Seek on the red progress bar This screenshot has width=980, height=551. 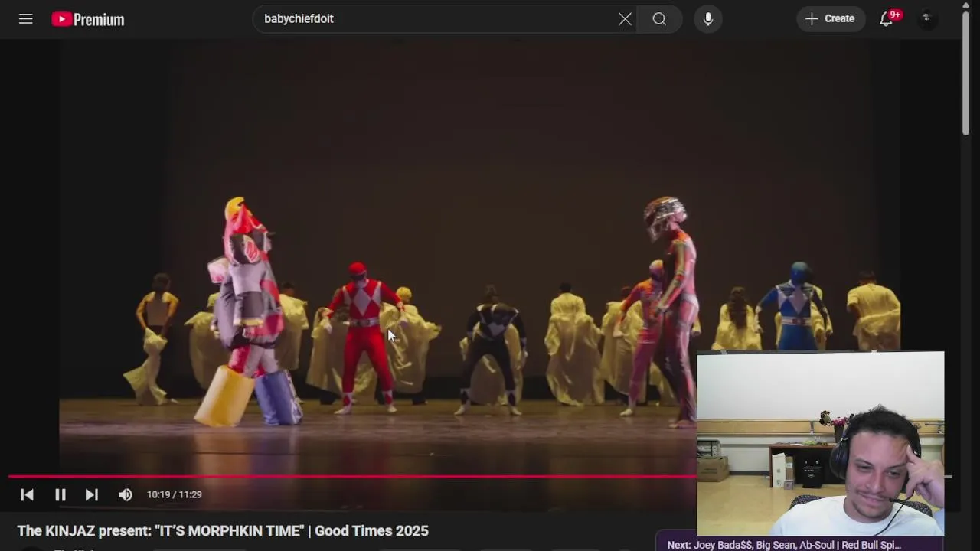pos(353,477)
